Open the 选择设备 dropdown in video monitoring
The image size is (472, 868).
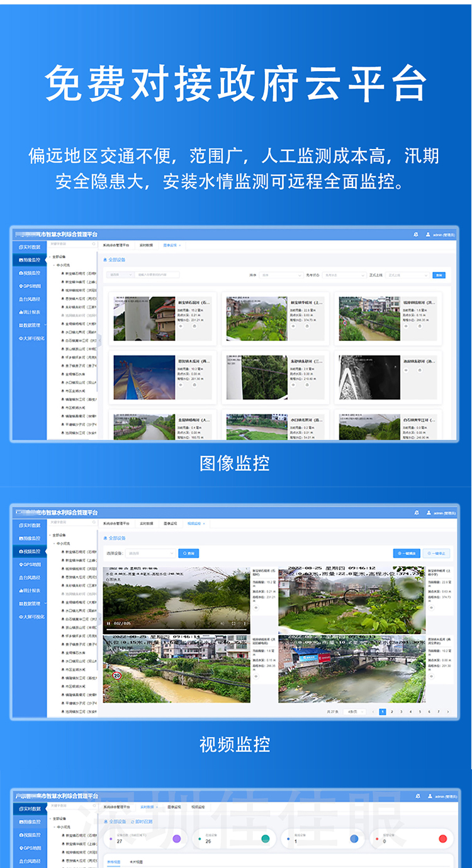click(x=150, y=554)
